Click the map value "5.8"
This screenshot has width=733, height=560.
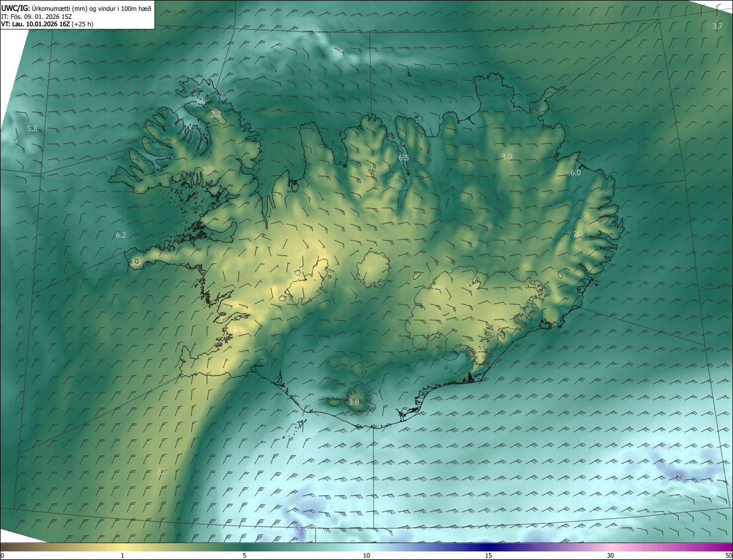pos(32,128)
